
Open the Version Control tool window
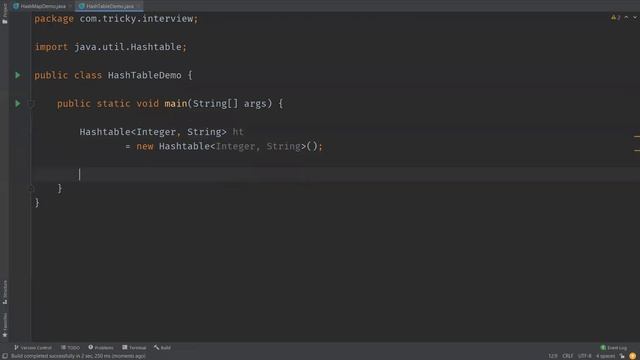click(x=33, y=348)
